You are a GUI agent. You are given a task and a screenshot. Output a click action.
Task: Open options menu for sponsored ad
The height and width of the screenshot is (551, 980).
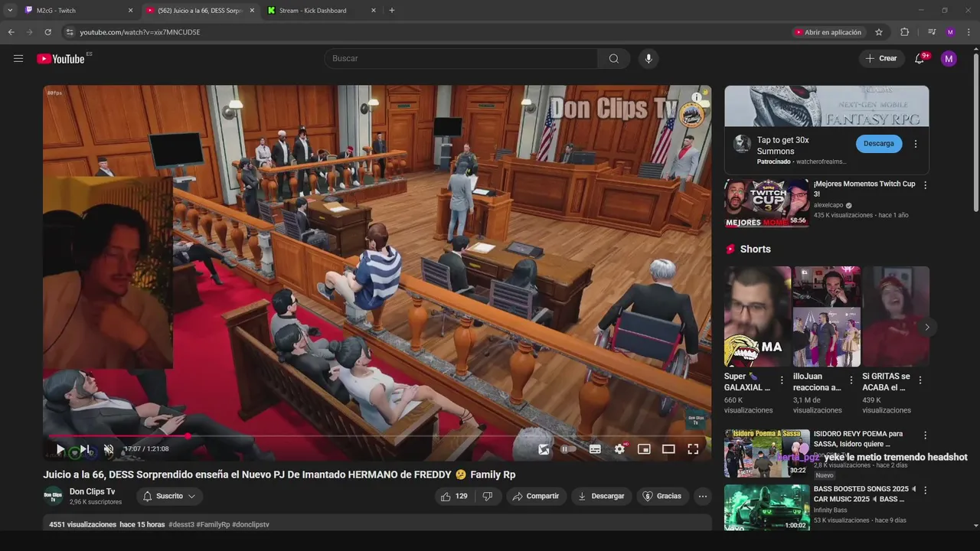point(915,144)
